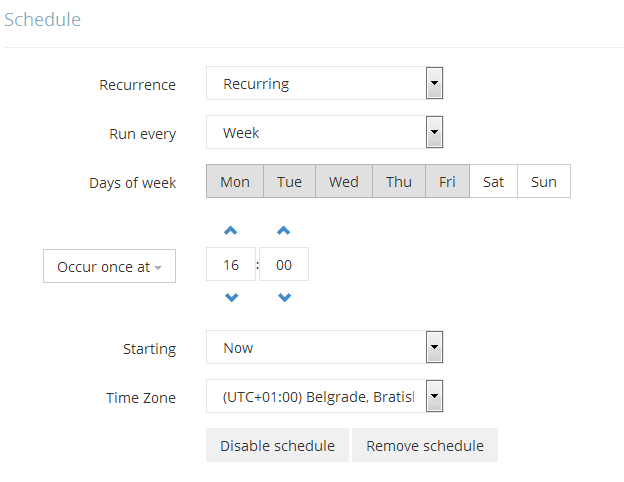Increase the minutes with the up arrow
624x482 pixels.
click(x=284, y=231)
